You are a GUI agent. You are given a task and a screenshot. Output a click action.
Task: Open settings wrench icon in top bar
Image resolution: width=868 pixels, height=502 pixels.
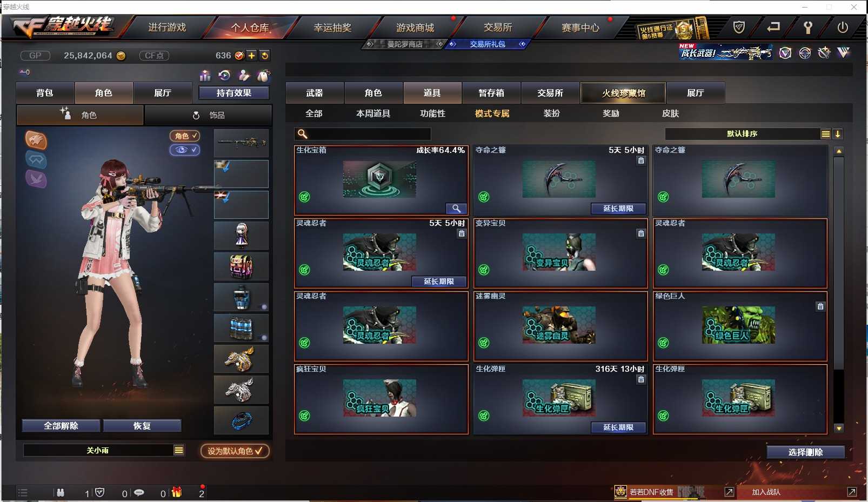[x=807, y=28]
